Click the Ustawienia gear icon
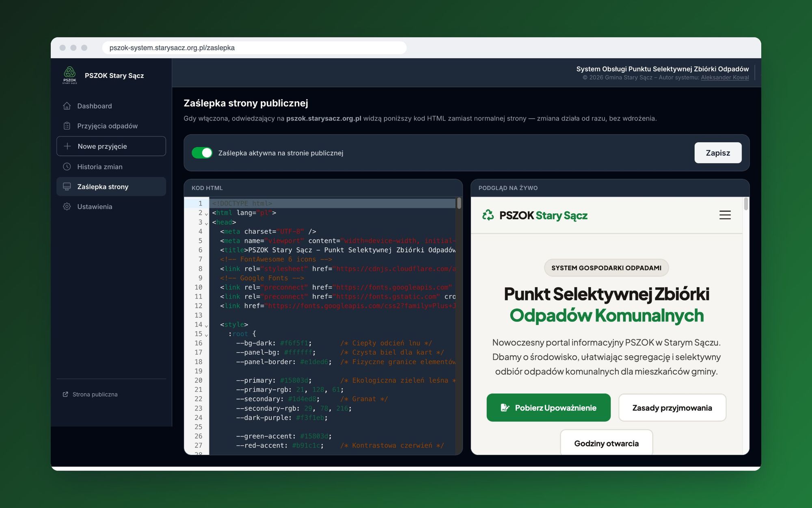812x508 pixels. (67, 206)
